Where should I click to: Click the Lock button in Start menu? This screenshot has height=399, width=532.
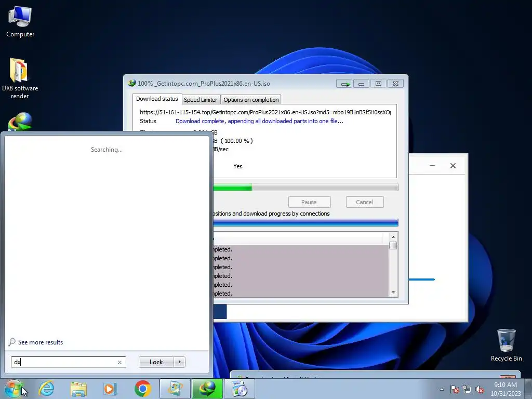tap(156, 362)
